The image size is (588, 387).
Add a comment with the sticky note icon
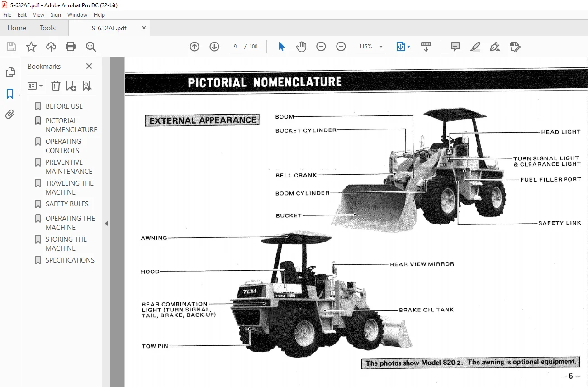[x=455, y=47]
